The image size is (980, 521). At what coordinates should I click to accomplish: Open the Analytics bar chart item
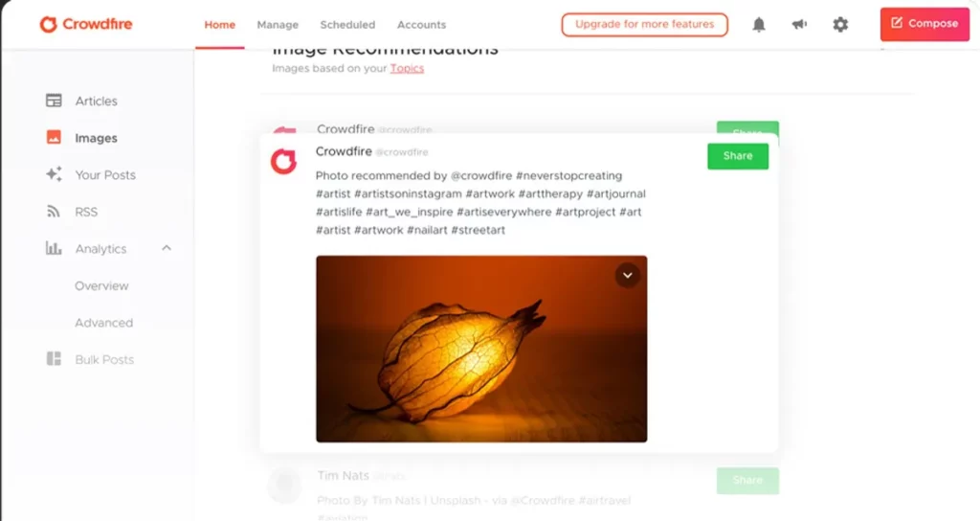[86, 248]
